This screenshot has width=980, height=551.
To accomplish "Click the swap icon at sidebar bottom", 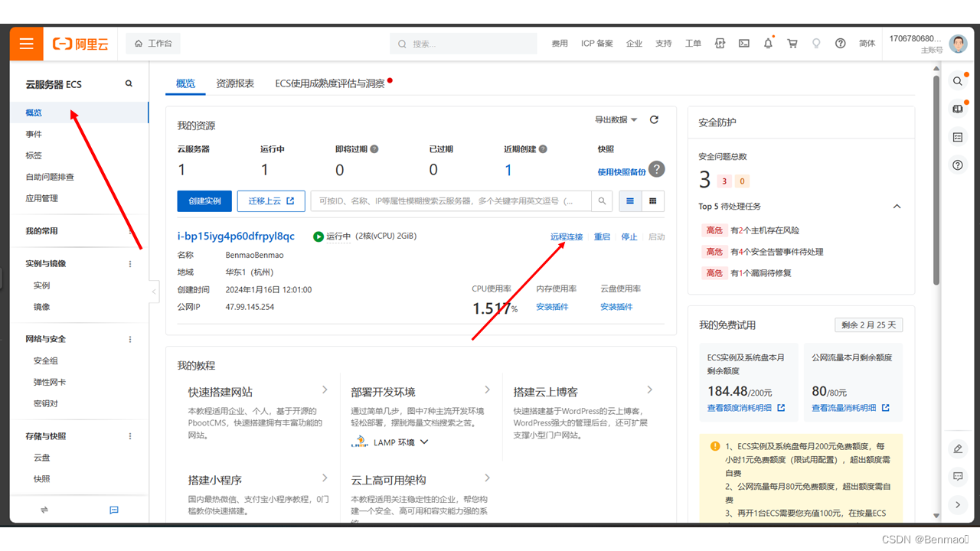I will pyautogui.click(x=44, y=510).
